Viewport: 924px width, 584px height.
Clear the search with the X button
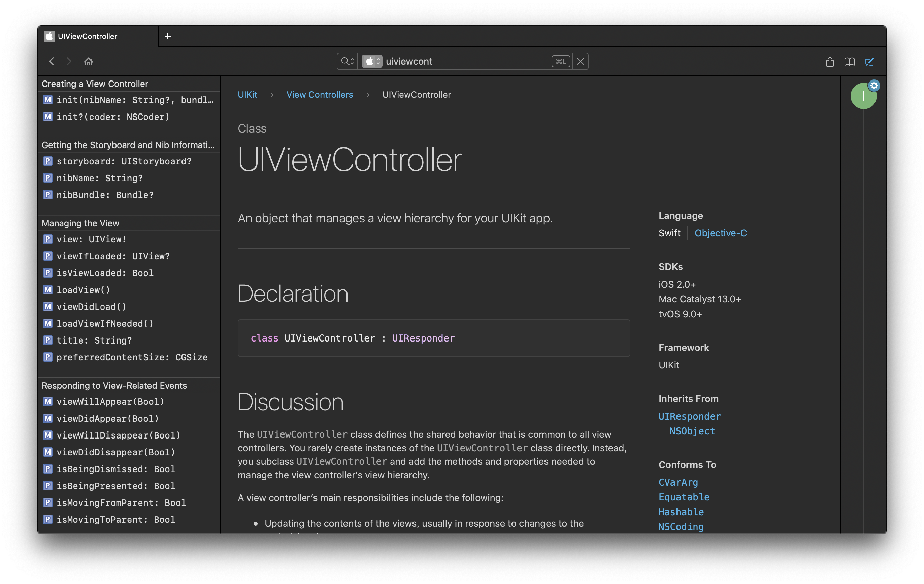[x=580, y=61]
